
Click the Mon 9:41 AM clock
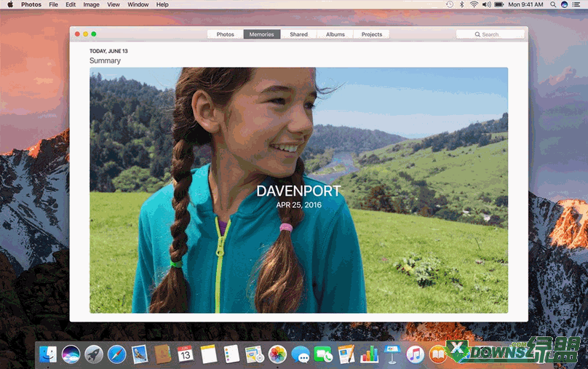pyautogui.click(x=525, y=4)
